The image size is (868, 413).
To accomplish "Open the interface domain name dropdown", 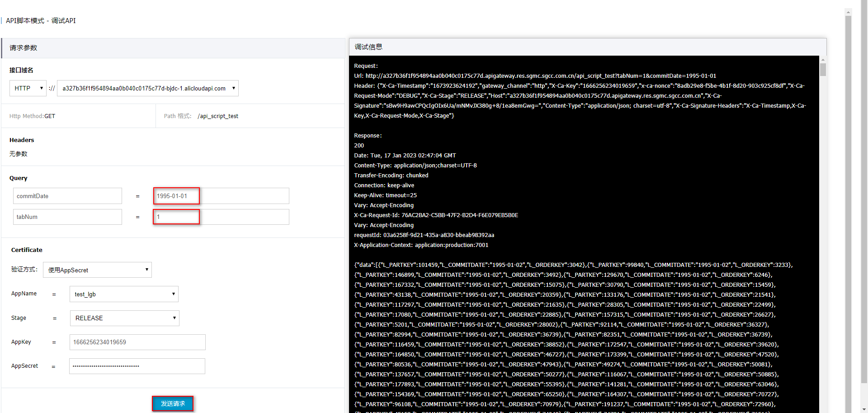I will pos(148,88).
